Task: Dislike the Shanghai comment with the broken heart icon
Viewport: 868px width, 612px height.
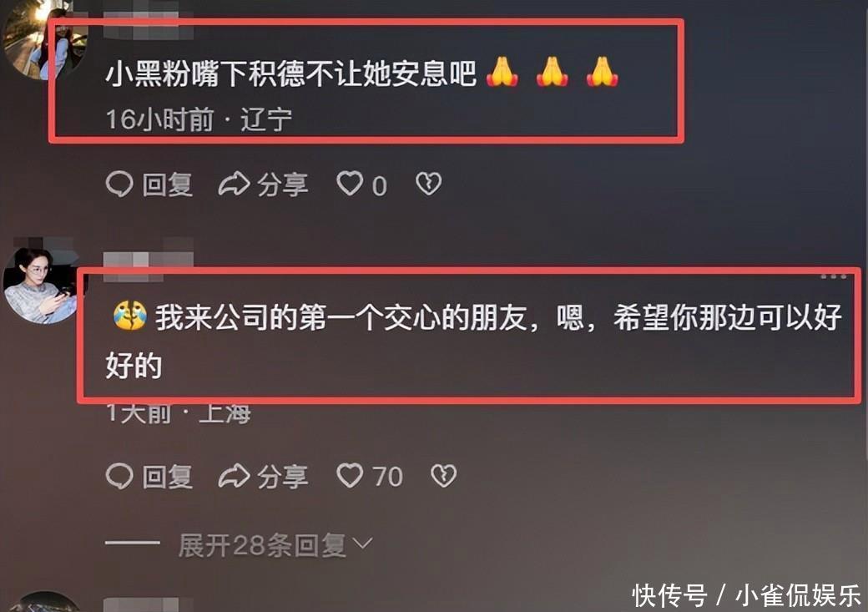Action: point(444,476)
